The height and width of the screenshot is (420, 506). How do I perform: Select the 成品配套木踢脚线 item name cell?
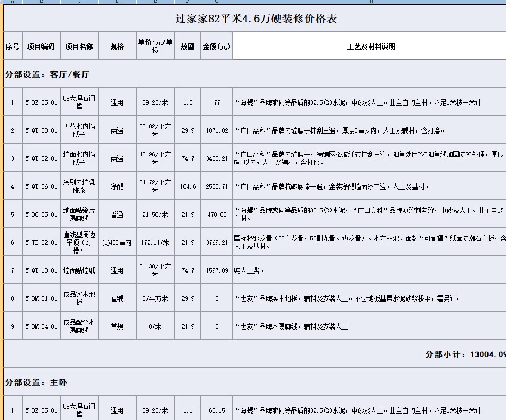click(79, 326)
